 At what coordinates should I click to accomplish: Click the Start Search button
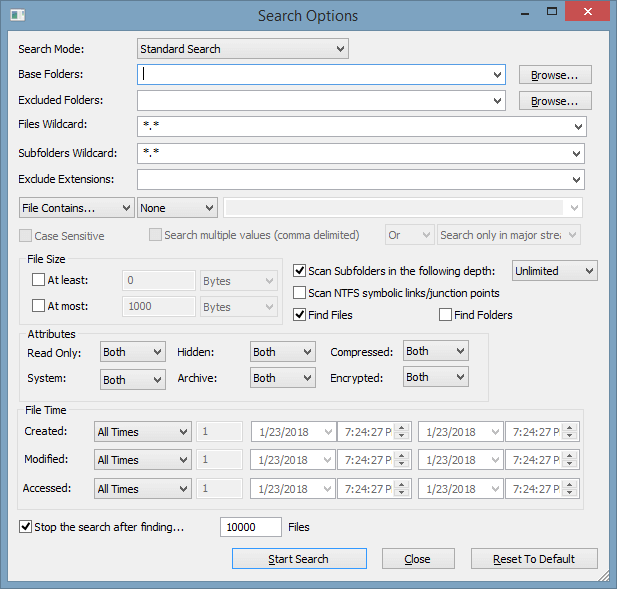[299, 559]
